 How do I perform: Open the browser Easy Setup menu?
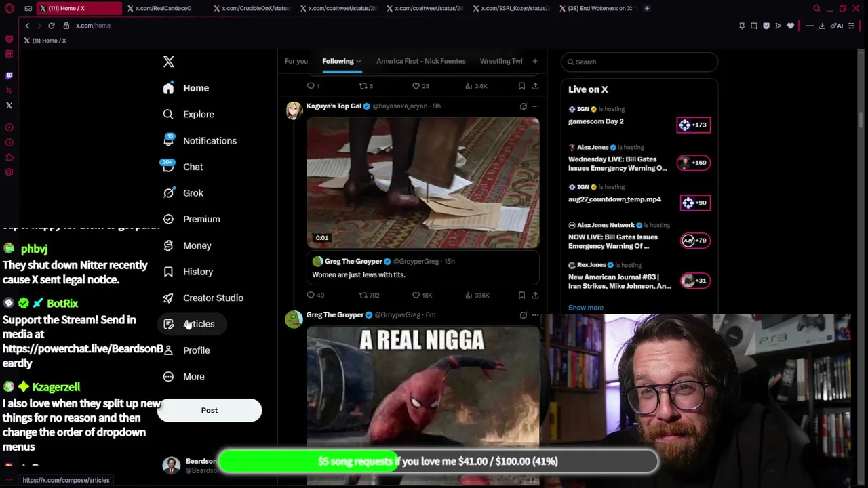click(x=852, y=26)
